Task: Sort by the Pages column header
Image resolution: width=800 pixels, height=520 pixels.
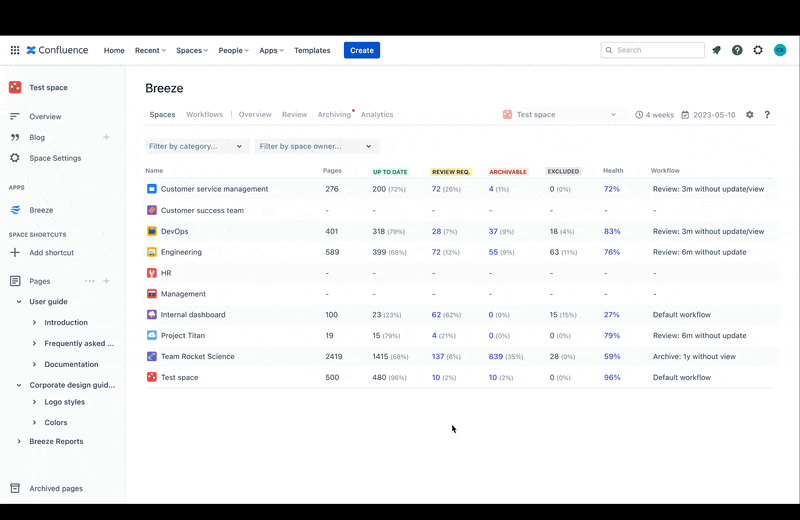Action: [332, 171]
